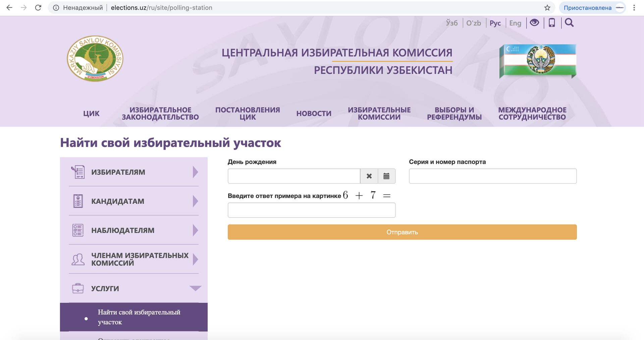This screenshot has height=340, width=644.
Task: Open ЧЛЕНАМ ИЗБИРАТЕЛЬНЫХ КОМИССИЙ sidebar section
Action: (x=133, y=259)
